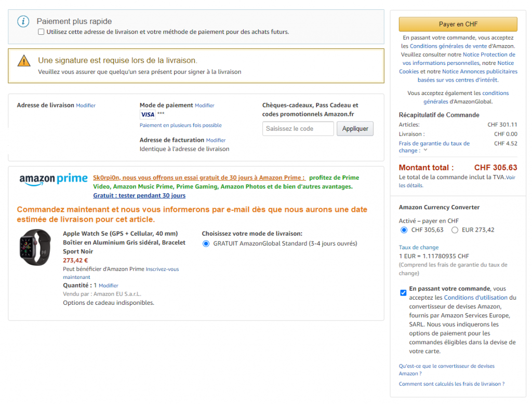Click the info icon beside Paiement plus rapide
The height and width of the screenshot is (404, 532).
click(23, 21)
